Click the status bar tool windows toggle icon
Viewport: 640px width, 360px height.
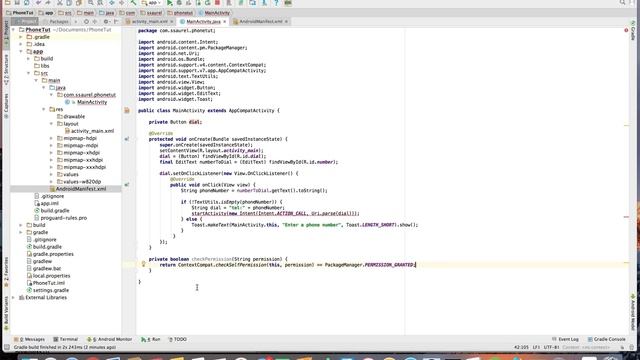[x=7, y=347]
